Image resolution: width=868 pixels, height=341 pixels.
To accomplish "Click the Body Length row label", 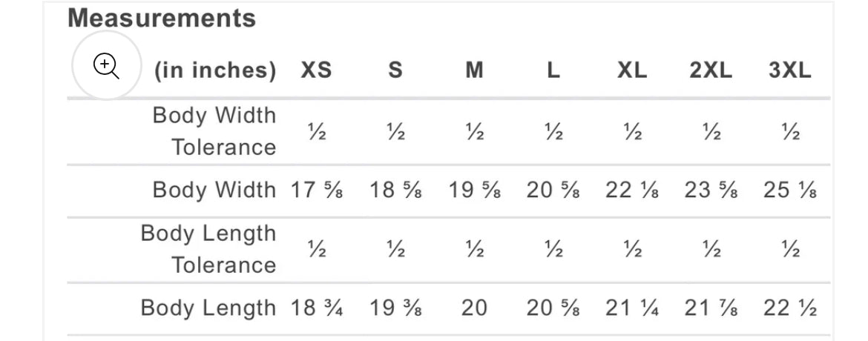I will point(208,308).
